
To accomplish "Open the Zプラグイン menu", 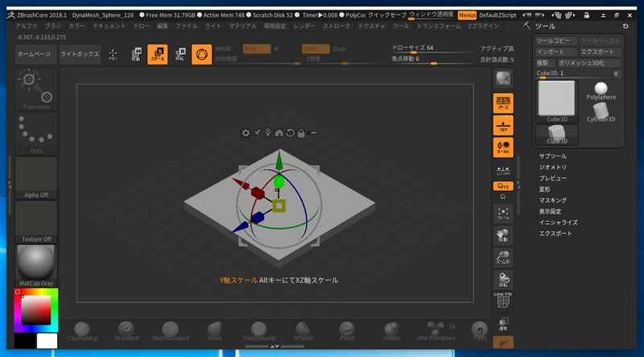I will [484, 26].
